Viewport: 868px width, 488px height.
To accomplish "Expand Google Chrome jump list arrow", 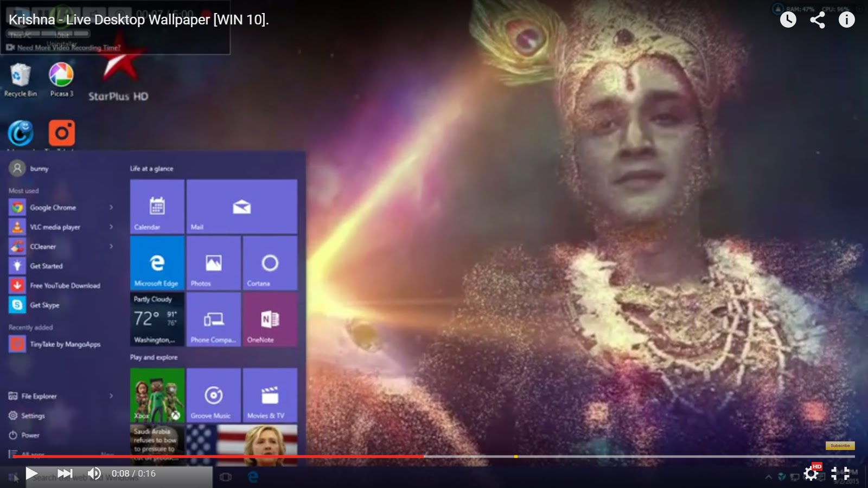I will tap(111, 208).
